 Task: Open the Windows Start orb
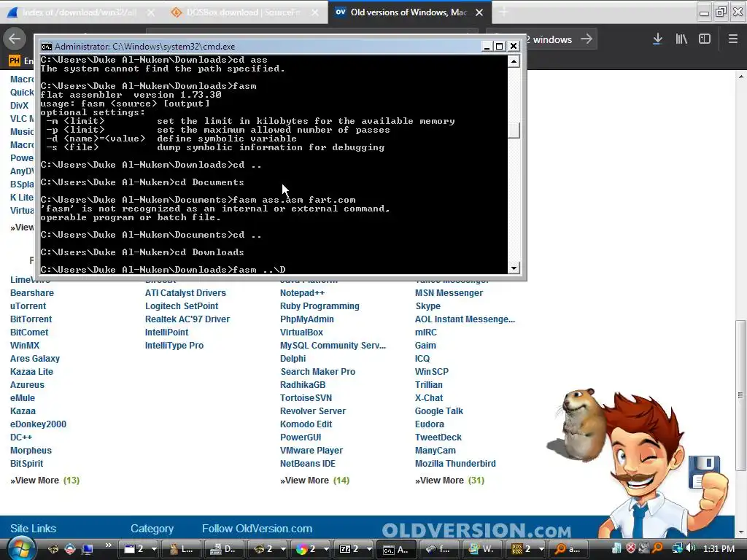click(21, 548)
